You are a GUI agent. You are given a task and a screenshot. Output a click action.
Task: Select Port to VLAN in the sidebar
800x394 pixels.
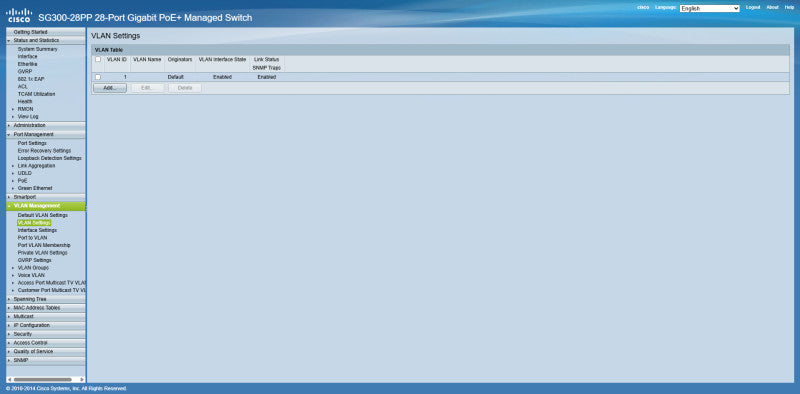click(x=32, y=238)
